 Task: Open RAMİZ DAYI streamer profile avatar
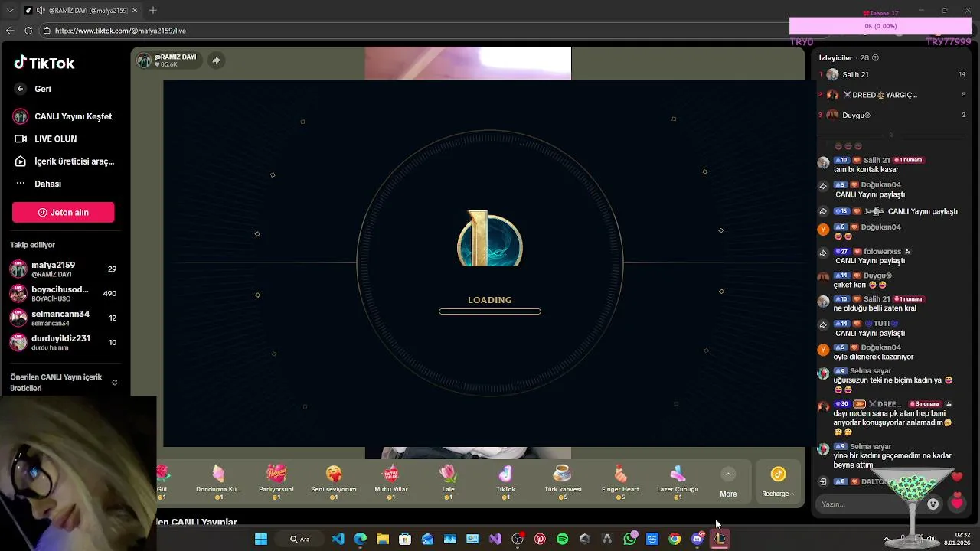pos(144,60)
